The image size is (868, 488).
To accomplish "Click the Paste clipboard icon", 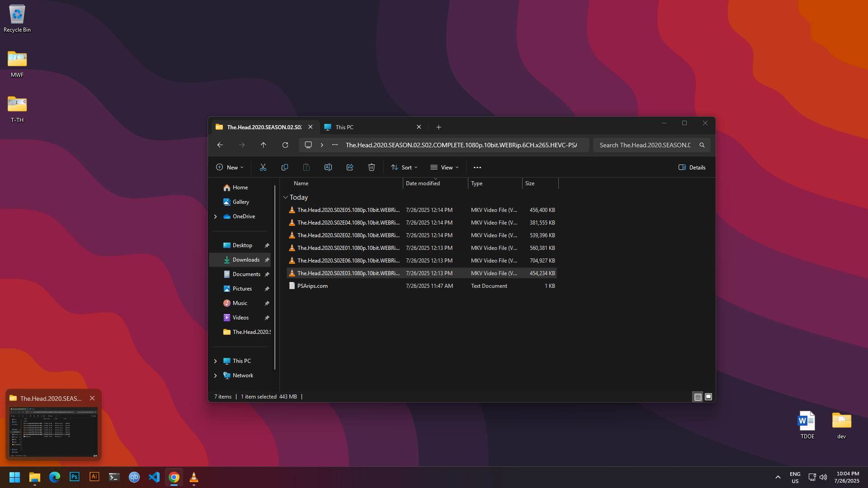I will tap(307, 167).
